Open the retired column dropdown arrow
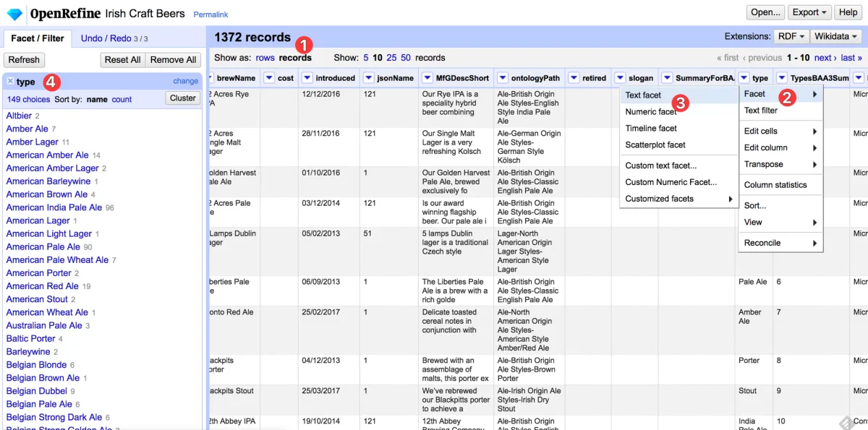Screen dimensions: 868x430 click(x=573, y=78)
